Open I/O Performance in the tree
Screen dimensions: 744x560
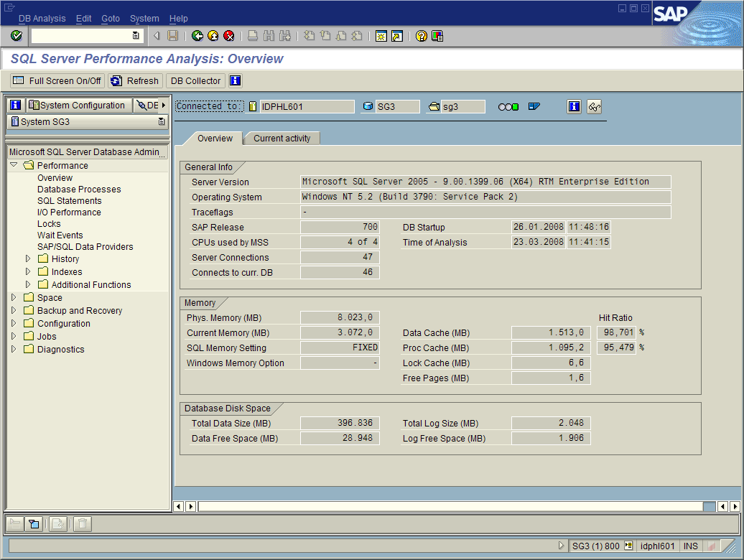(x=69, y=212)
